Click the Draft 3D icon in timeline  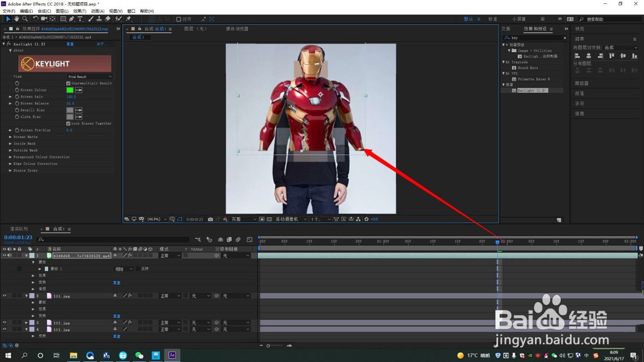click(209, 240)
